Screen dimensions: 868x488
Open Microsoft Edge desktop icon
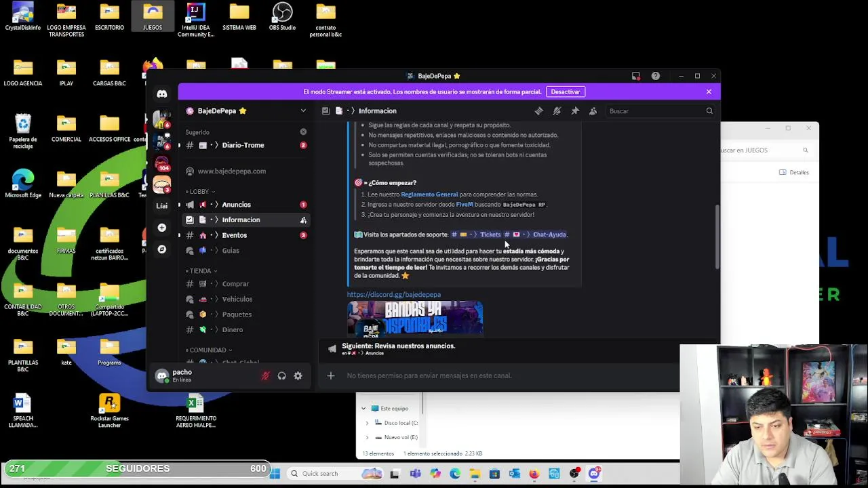[x=23, y=184]
